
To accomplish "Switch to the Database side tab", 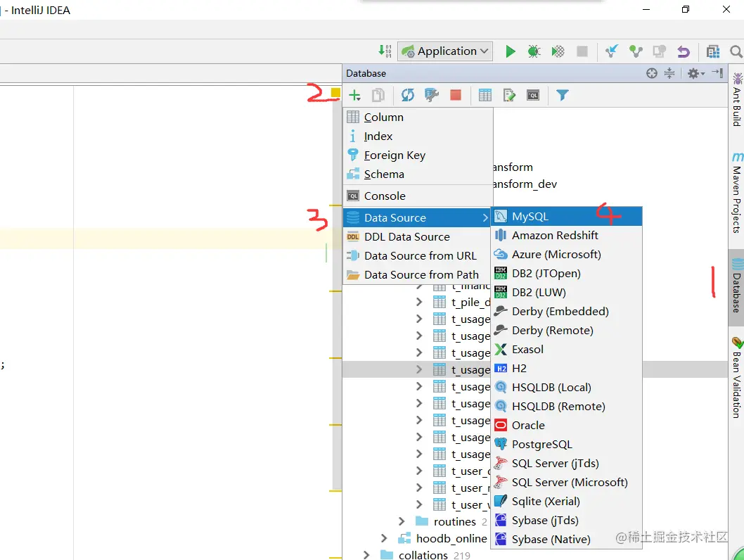I will pyautogui.click(x=736, y=286).
